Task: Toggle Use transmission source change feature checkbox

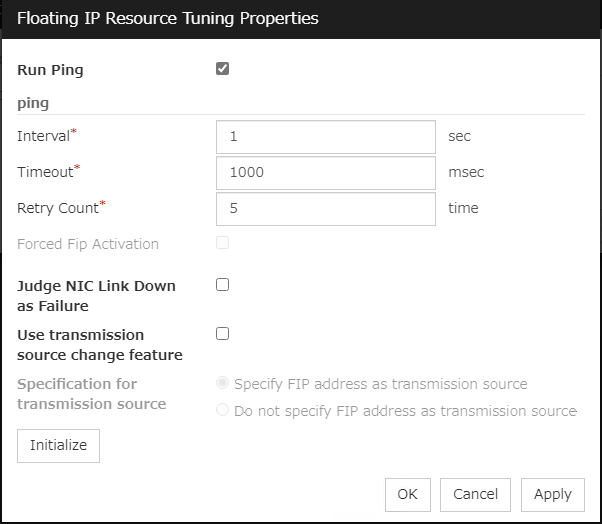Action: click(x=222, y=334)
